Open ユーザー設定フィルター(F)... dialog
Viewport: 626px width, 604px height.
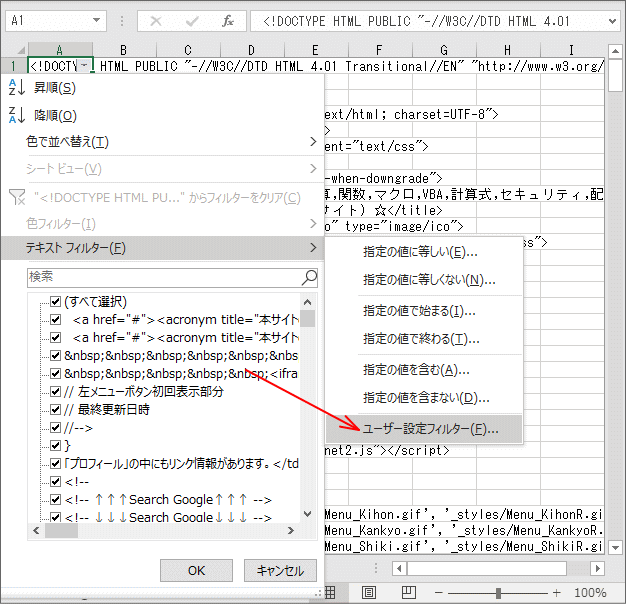[424, 429]
